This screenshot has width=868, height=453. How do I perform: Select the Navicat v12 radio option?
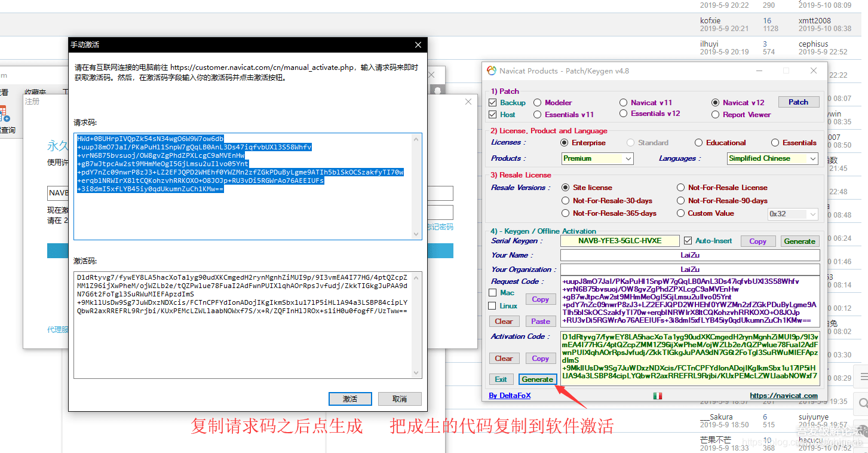pyautogui.click(x=716, y=103)
